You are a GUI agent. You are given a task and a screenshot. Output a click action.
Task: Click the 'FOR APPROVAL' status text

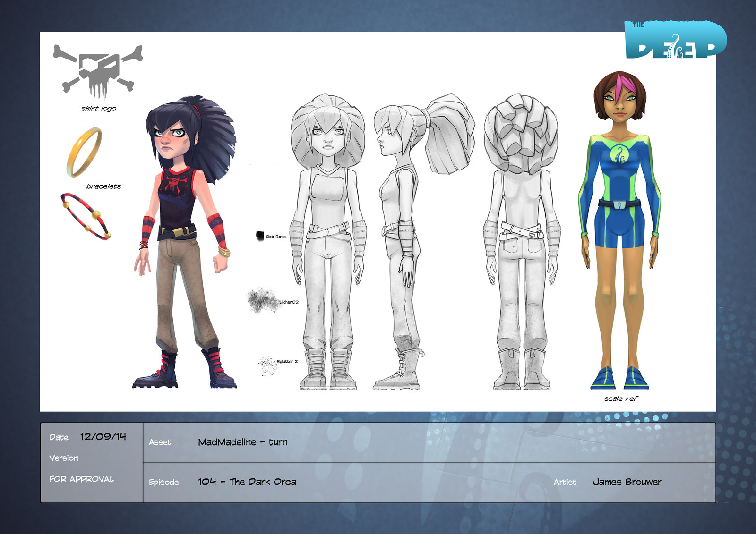pos(82,479)
